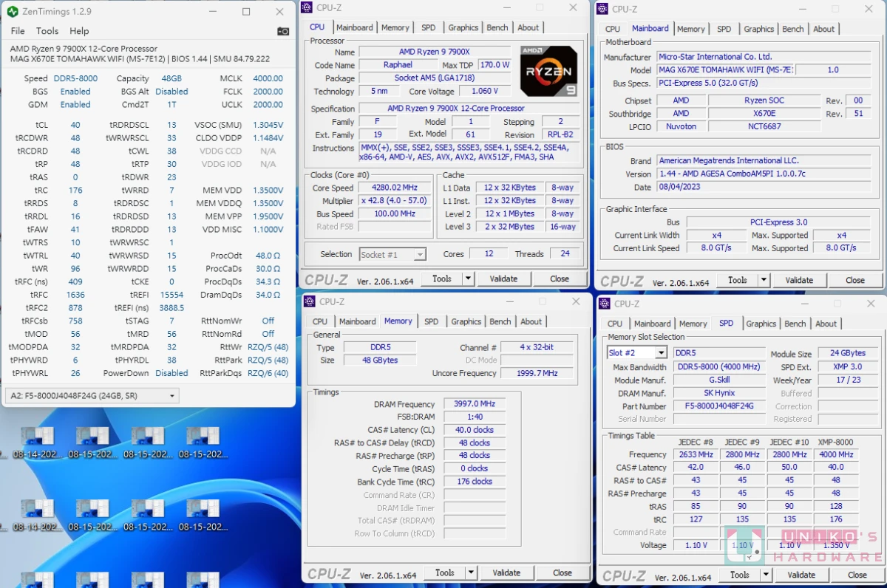The height and width of the screenshot is (588, 887).
Task: Open the ZenTimings Tools menu
Action: click(47, 31)
